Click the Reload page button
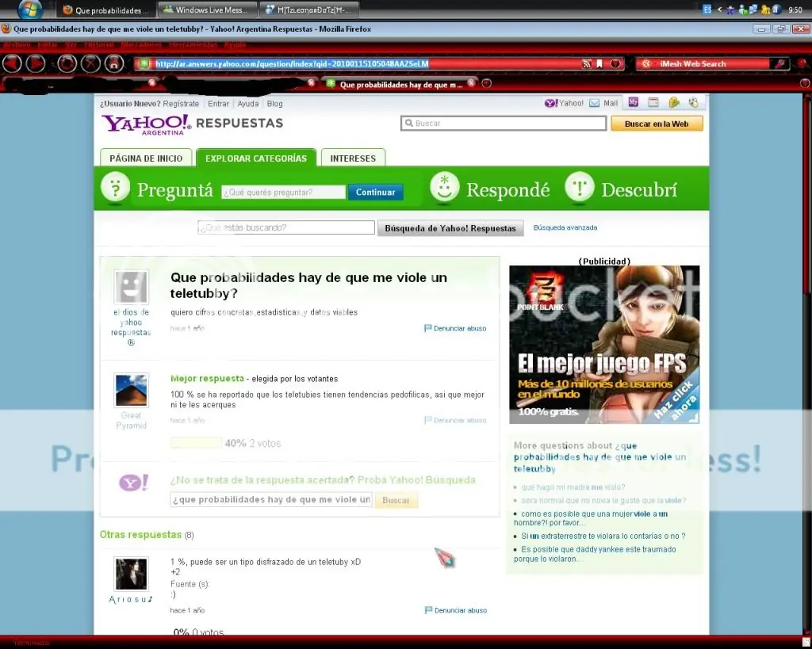This screenshot has height=649, width=812. (67, 63)
